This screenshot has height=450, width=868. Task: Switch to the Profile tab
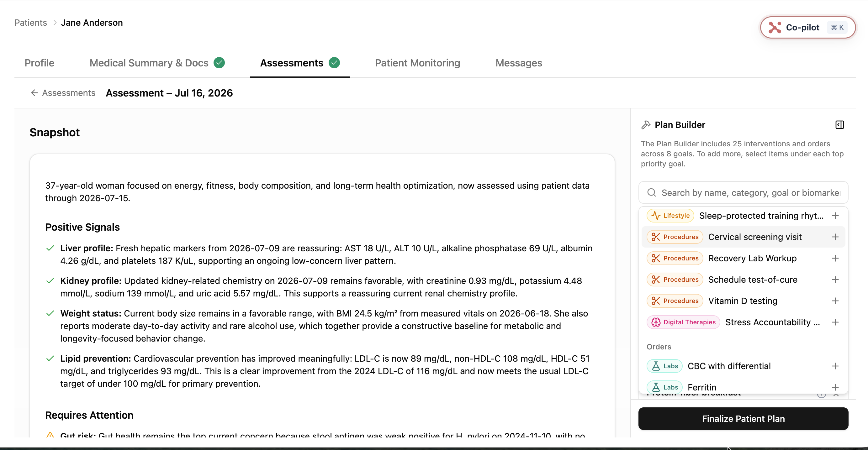click(x=40, y=63)
